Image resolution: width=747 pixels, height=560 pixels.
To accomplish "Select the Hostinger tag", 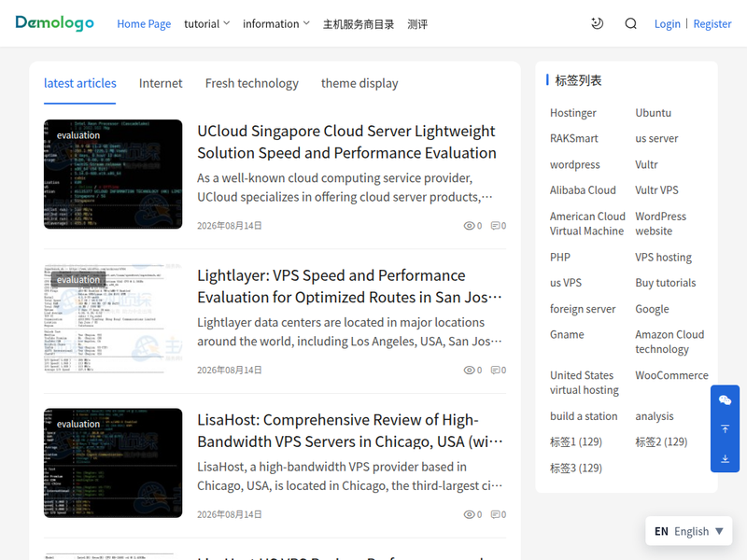I will click(572, 113).
